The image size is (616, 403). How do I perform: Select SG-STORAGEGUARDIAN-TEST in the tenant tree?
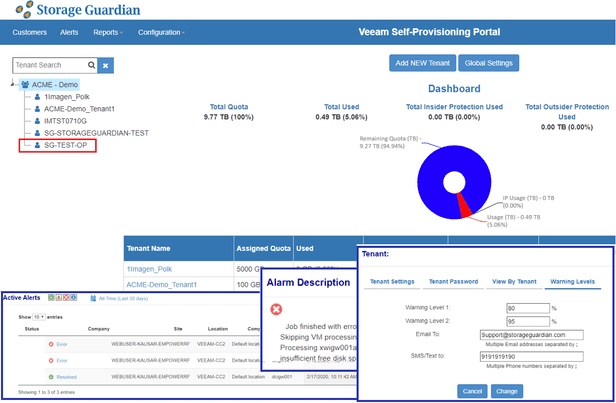(x=96, y=133)
